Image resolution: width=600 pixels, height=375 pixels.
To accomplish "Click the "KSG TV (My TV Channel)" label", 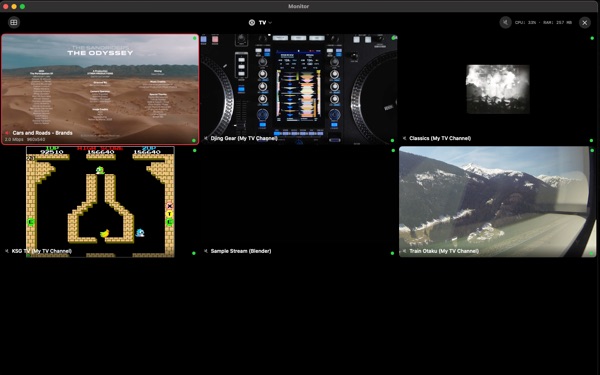I will pos(42,251).
